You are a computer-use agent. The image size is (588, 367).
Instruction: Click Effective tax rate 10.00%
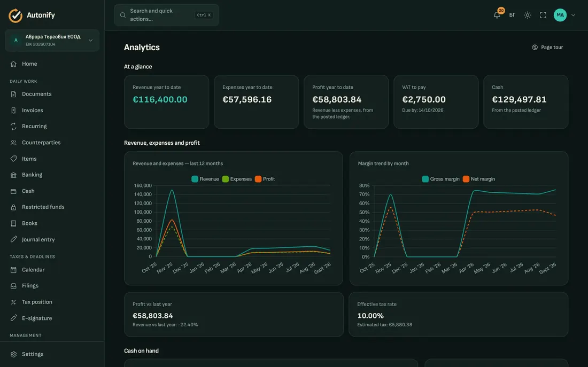coord(370,316)
